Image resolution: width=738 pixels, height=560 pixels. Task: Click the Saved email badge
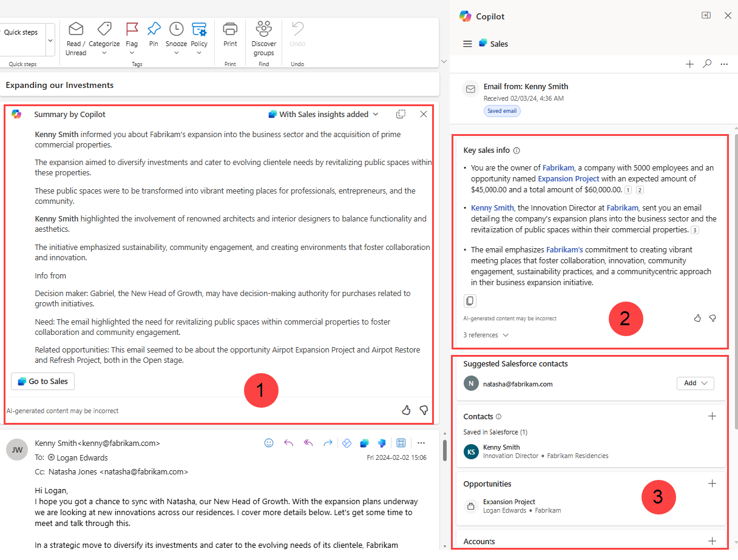pyautogui.click(x=502, y=111)
